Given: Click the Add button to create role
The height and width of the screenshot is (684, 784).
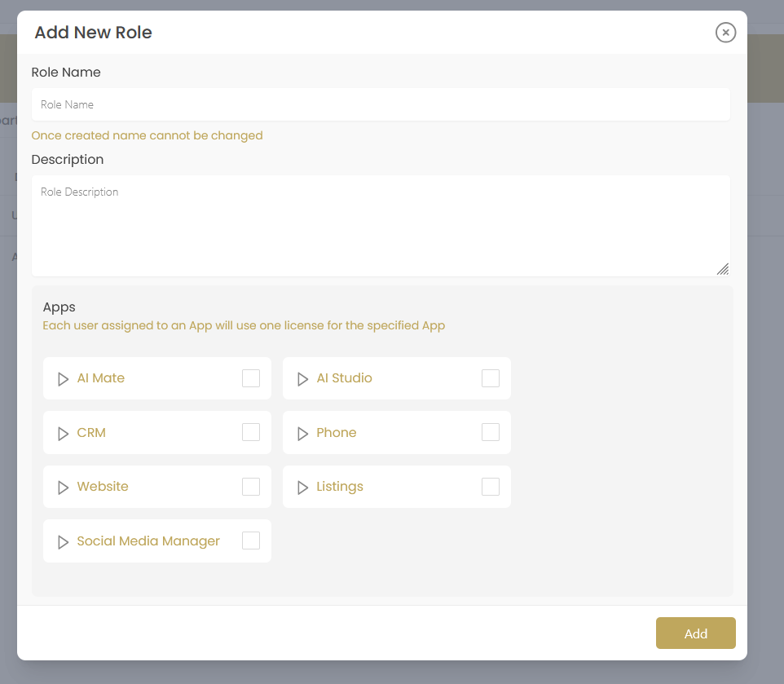Looking at the screenshot, I should (695, 633).
